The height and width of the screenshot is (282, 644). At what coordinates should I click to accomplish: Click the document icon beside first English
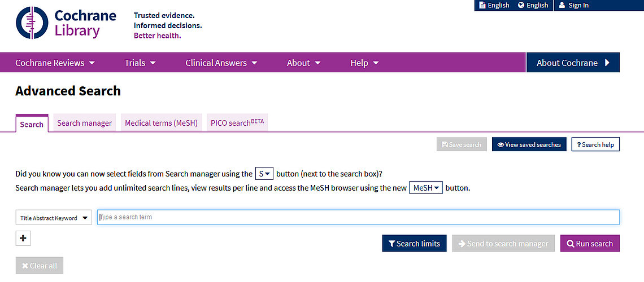point(482,5)
